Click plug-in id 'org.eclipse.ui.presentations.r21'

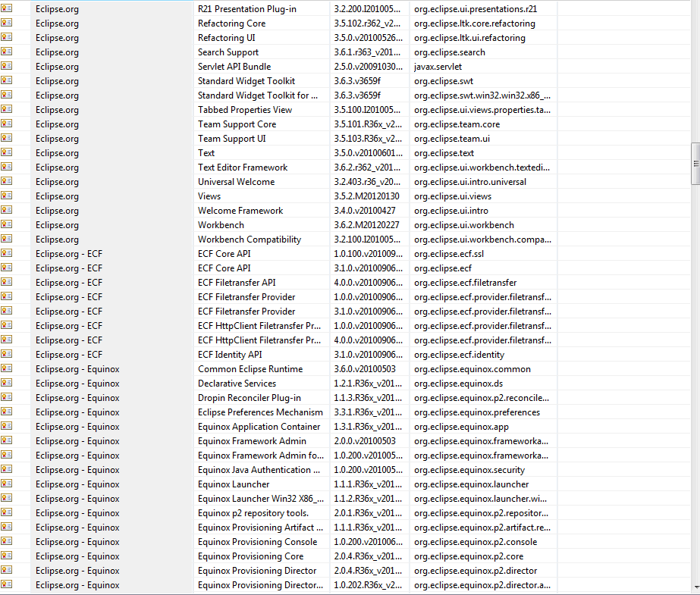tap(476, 9)
